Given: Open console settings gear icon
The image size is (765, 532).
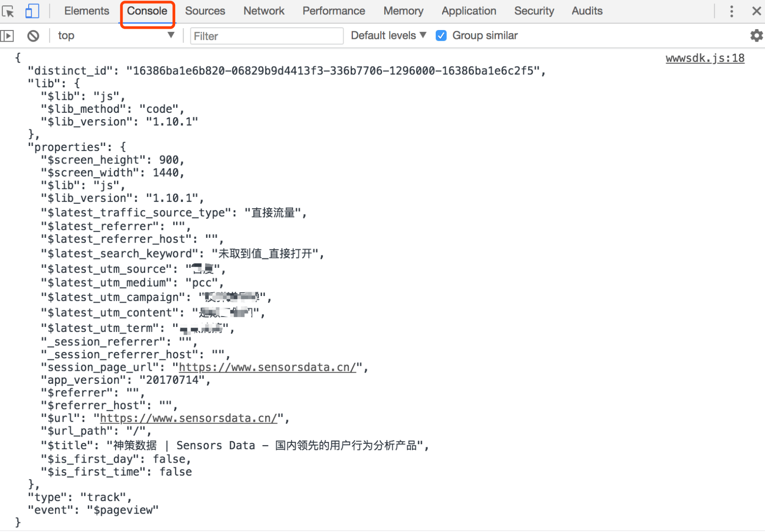Looking at the screenshot, I should (756, 35).
